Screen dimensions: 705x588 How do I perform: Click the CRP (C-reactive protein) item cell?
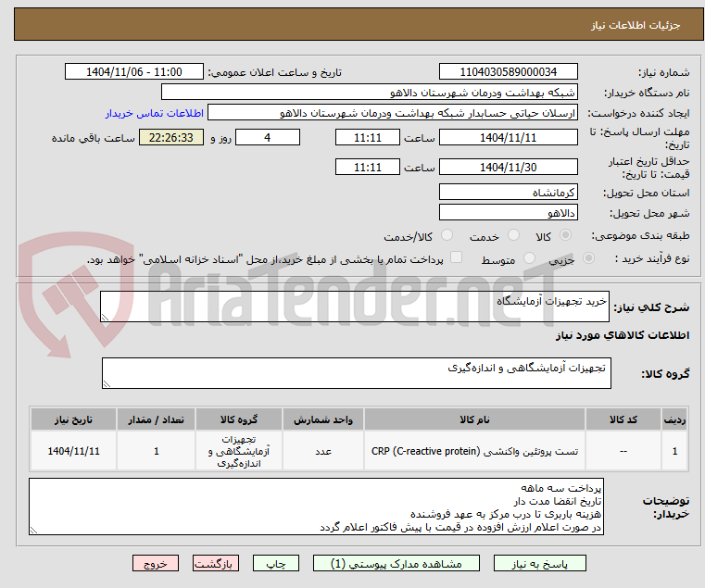[x=474, y=451]
